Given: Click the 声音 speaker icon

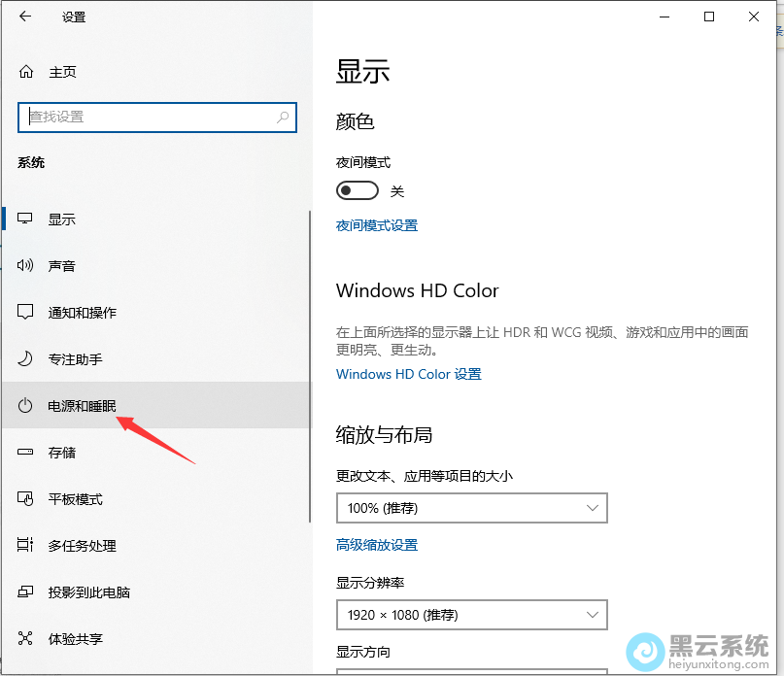Looking at the screenshot, I should (x=26, y=266).
